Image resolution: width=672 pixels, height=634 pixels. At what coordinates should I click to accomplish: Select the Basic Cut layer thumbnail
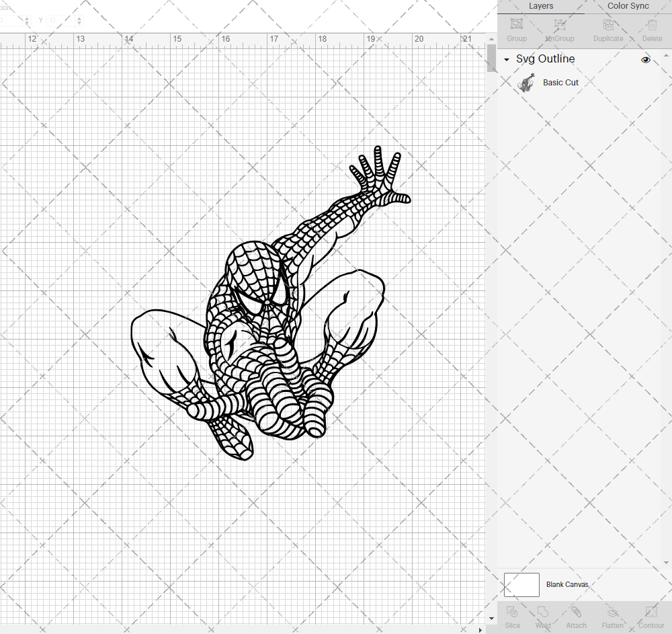point(527,82)
